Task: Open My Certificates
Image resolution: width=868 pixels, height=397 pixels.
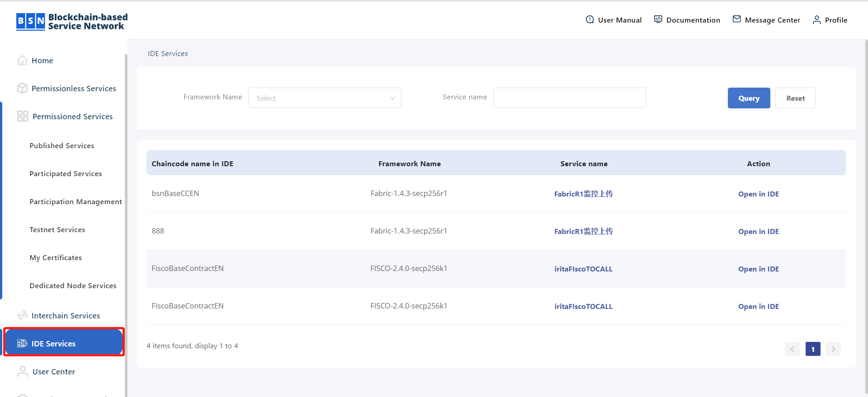Action: (56, 258)
